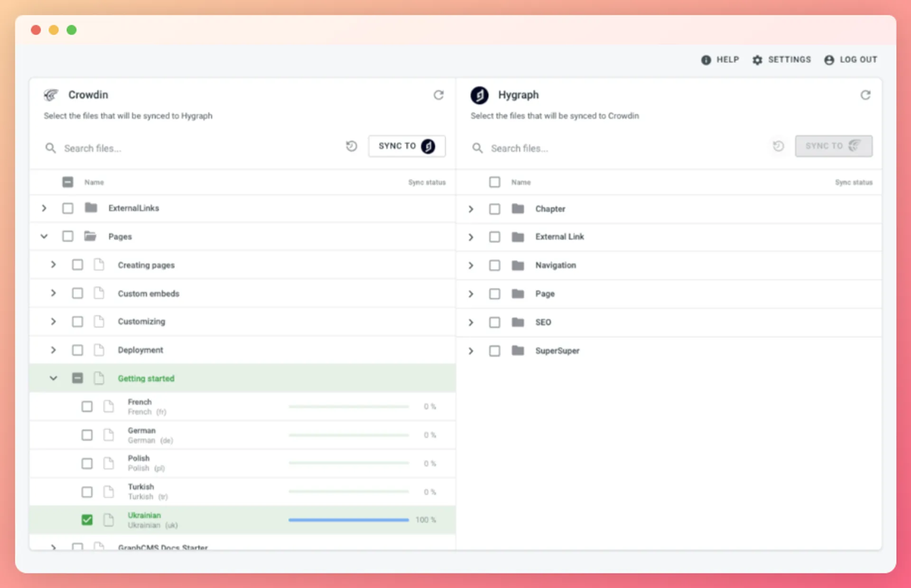This screenshot has height=588, width=911.
Task: Open the Help menu item
Action: click(720, 60)
